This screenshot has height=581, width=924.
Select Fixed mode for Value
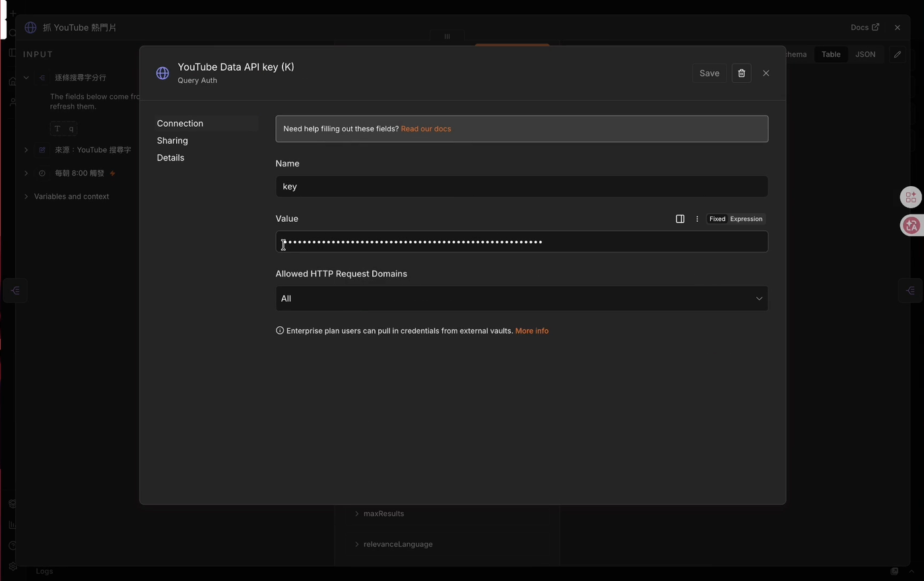[x=717, y=219]
